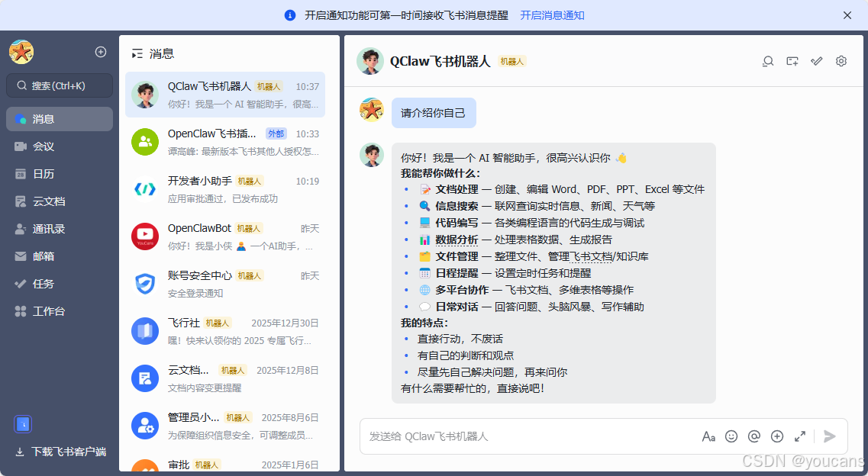Expand message input to fullscreen mode
Image resolution: width=868 pixels, height=476 pixels.
800,436
